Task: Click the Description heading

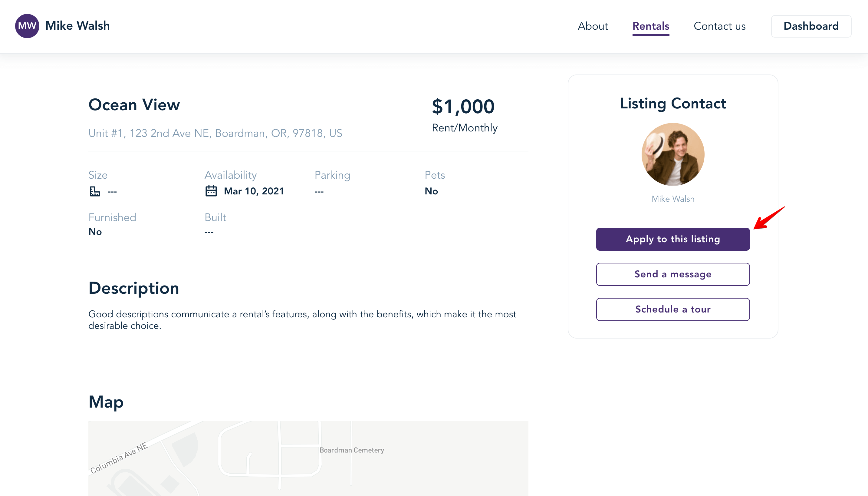Action: pyautogui.click(x=134, y=288)
